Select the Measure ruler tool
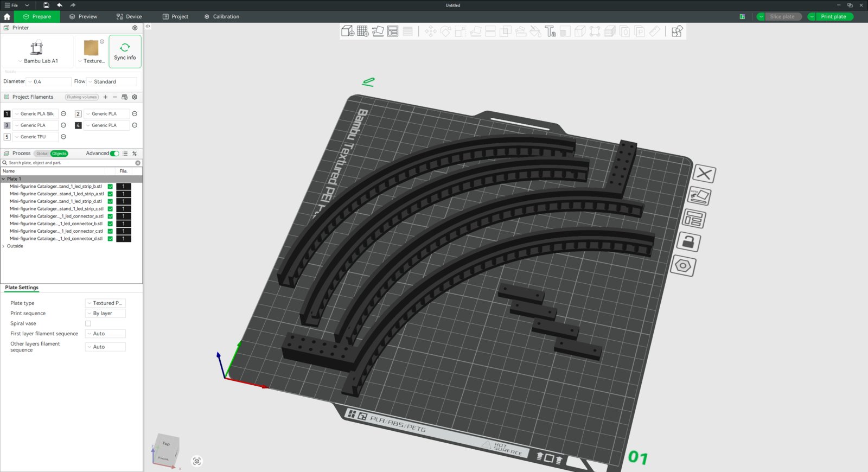Viewport: 868px width, 472px height. coord(655,31)
